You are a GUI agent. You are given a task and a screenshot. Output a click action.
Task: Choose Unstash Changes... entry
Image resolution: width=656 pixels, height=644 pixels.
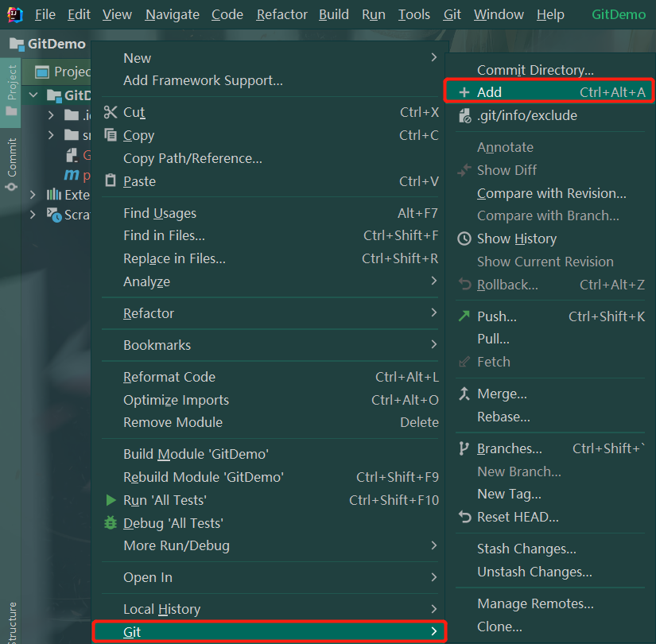pyautogui.click(x=550, y=571)
